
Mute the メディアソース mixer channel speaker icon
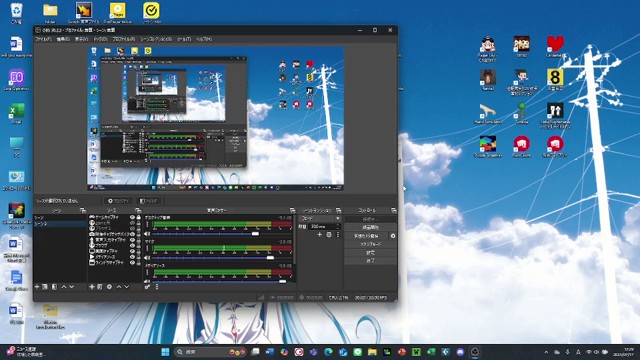click(x=147, y=281)
